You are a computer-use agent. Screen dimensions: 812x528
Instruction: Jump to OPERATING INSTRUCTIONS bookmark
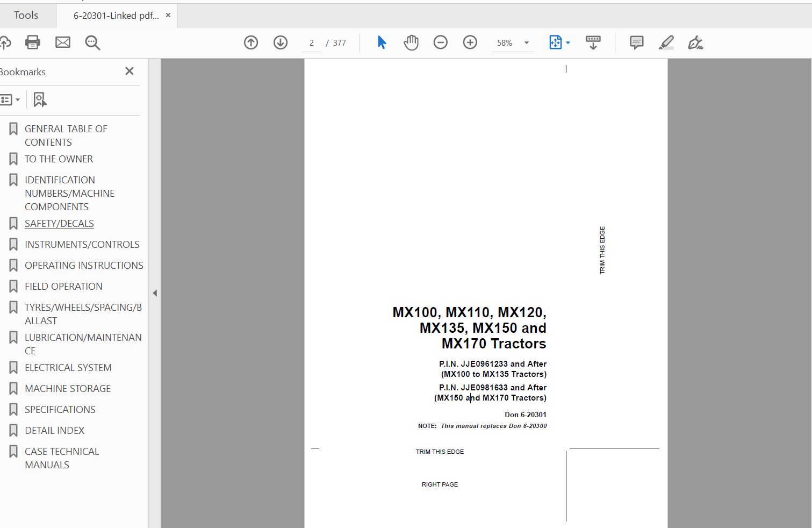click(x=84, y=266)
